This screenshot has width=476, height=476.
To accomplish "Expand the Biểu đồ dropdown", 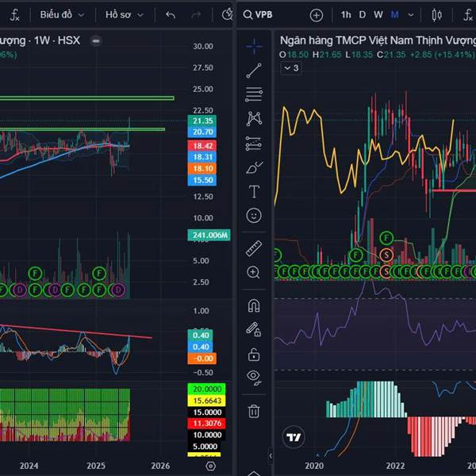I will click(x=62, y=14).
